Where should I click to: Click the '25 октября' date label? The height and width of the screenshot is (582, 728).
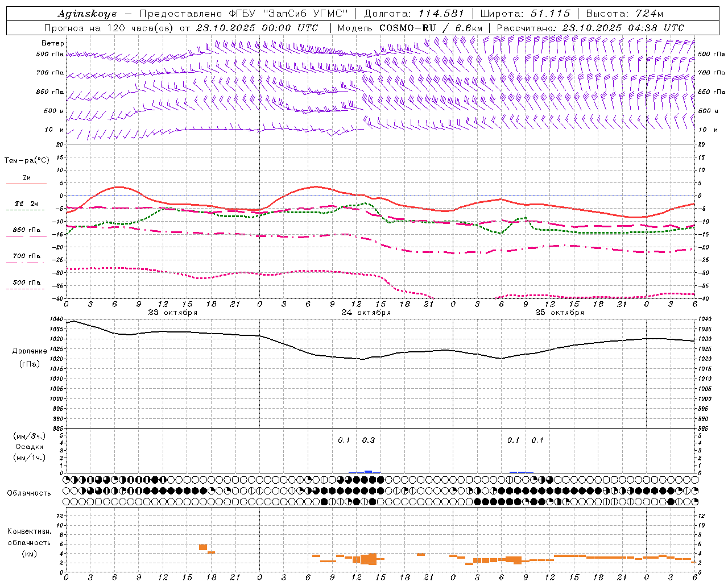[560, 313]
